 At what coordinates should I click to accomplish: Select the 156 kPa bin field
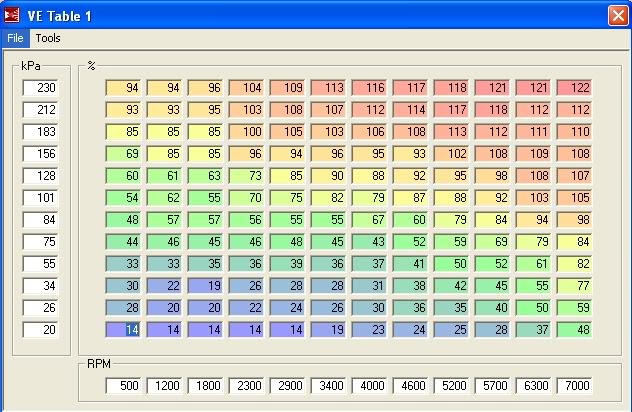point(41,154)
